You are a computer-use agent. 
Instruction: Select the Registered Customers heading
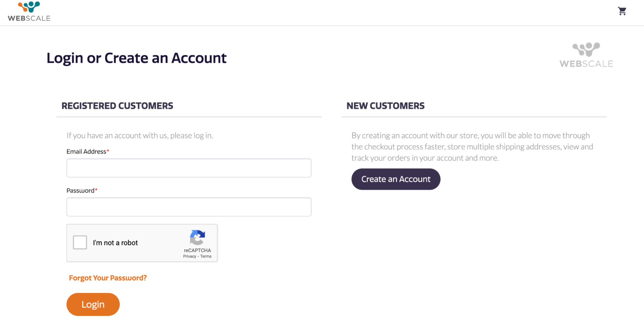tap(117, 106)
